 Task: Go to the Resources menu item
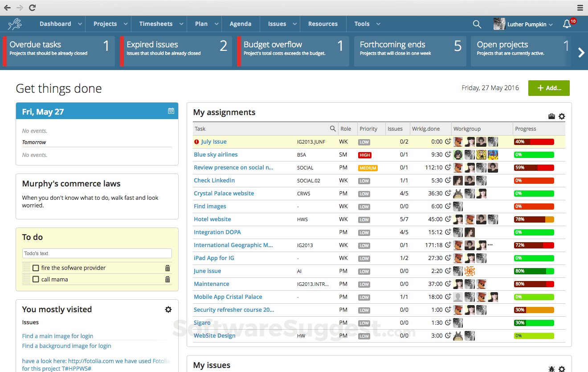(323, 24)
